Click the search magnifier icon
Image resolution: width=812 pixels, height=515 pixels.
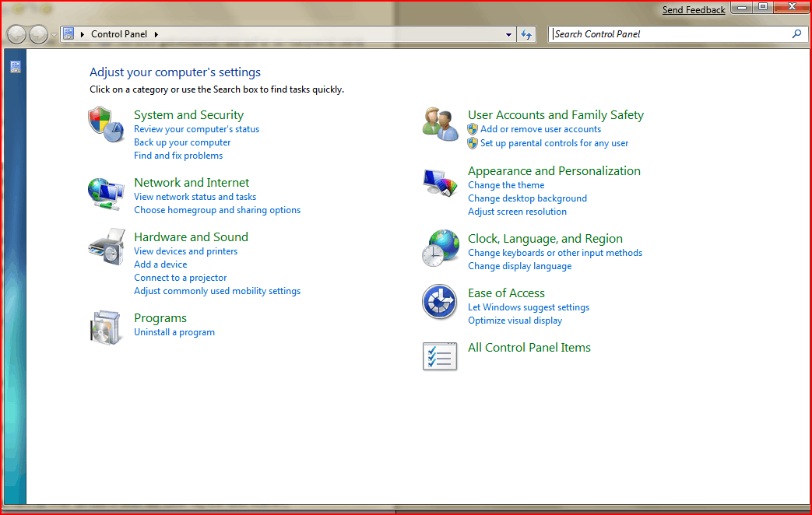pos(796,34)
